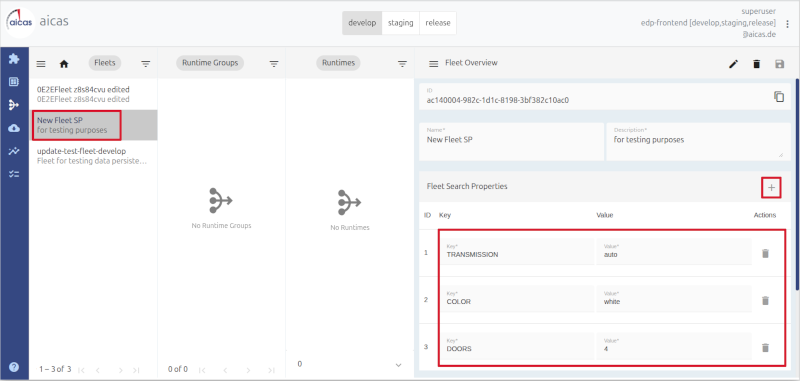
Task: Select update-test-fleet-develop fleet
Action: (x=93, y=156)
